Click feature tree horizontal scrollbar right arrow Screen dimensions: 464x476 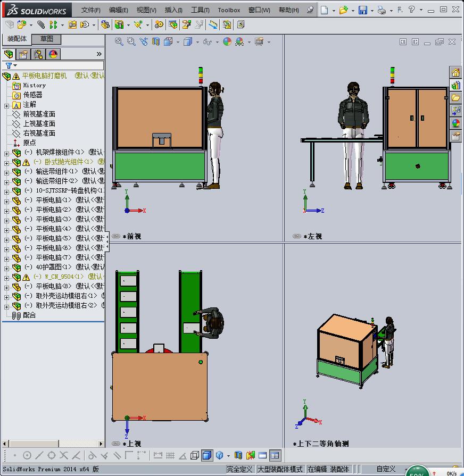101,444
